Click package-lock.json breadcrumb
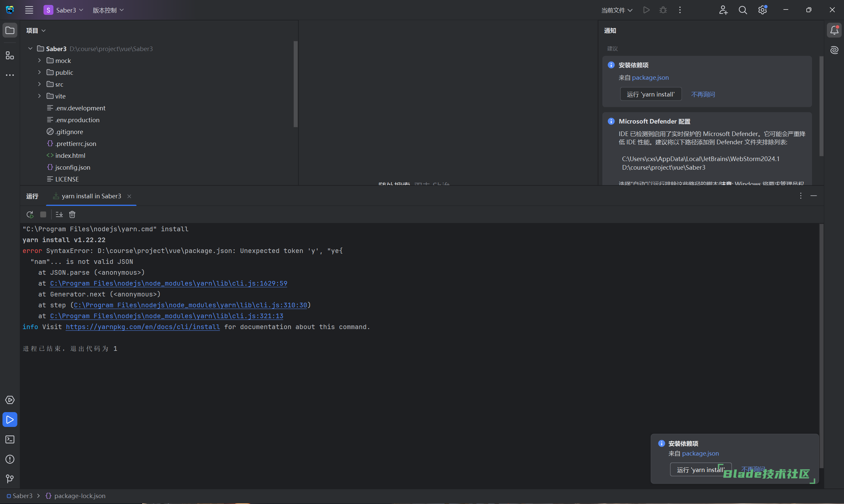The image size is (844, 504). coord(75,496)
